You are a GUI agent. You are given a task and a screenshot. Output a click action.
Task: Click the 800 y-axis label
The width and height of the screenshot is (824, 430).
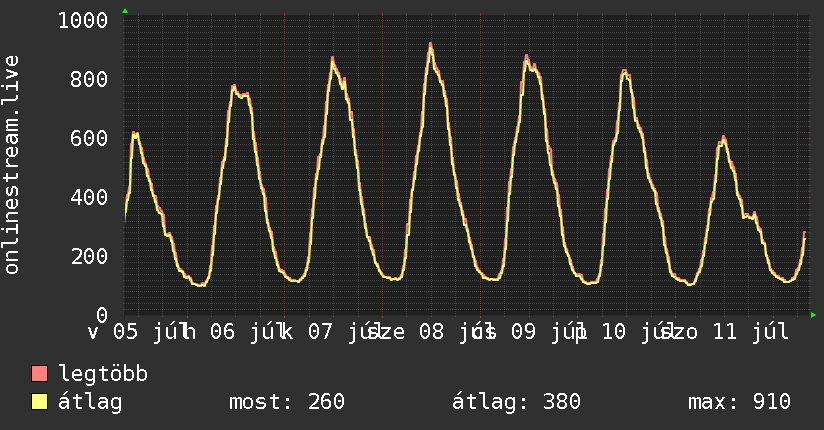pyautogui.click(x=89, y=79)
